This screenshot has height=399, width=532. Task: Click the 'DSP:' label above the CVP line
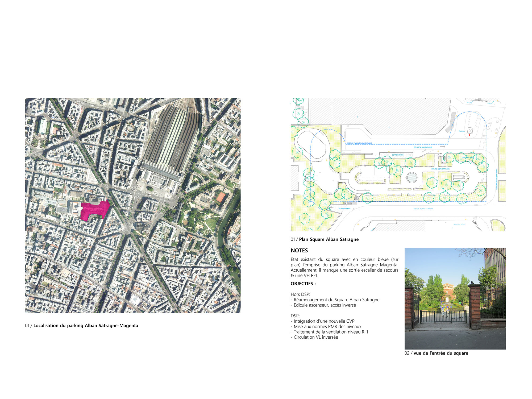coord(295,316)
